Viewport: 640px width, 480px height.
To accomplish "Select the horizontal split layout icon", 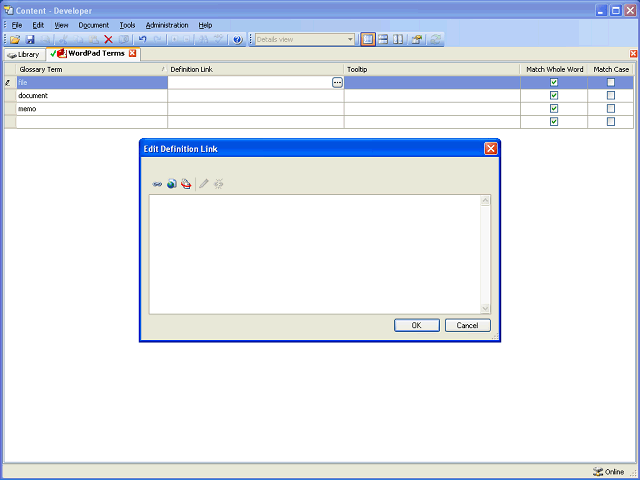I will click(383, 40).
